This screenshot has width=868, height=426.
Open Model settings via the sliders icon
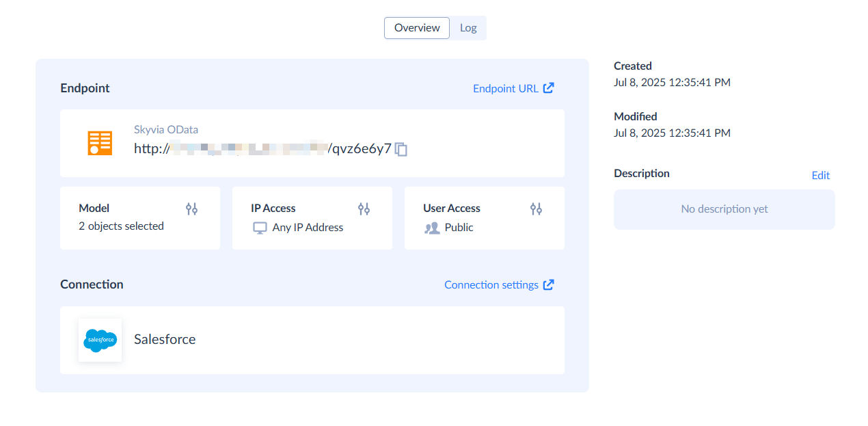click(x=192, y=209)
